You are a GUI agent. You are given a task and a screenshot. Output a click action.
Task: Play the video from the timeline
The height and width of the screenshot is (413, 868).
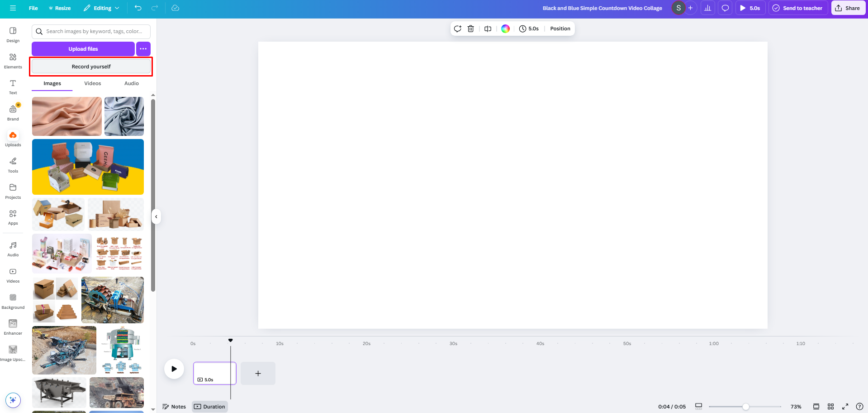click(x=174, y=369)
